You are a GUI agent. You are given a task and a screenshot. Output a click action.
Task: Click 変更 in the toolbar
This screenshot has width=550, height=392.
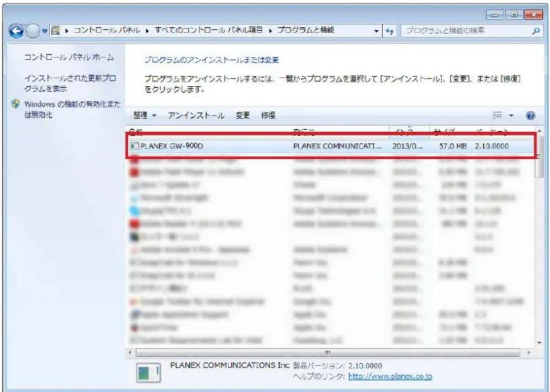[x=243, y=116]
